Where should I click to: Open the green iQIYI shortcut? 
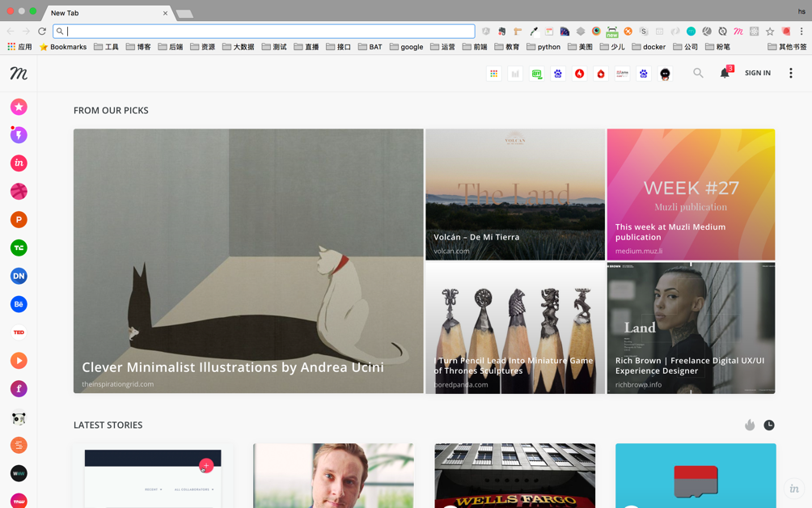pos(536,74)
